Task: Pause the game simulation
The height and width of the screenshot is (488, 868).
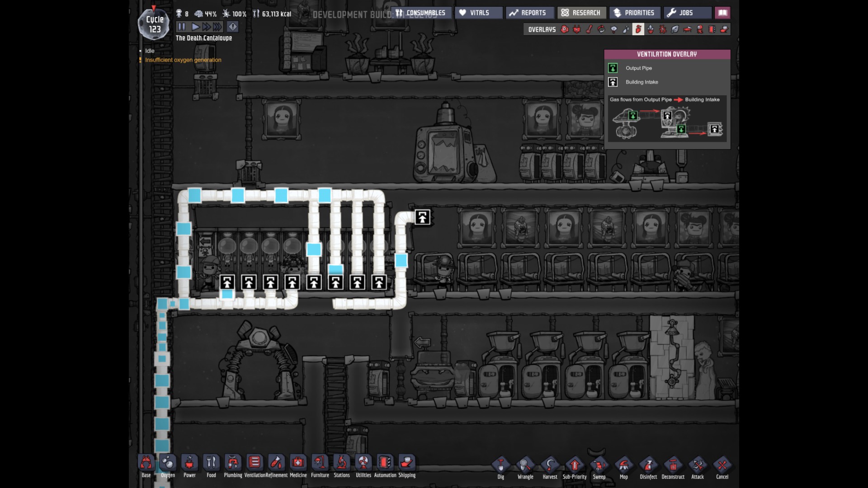Action: [x=181, y=27]
